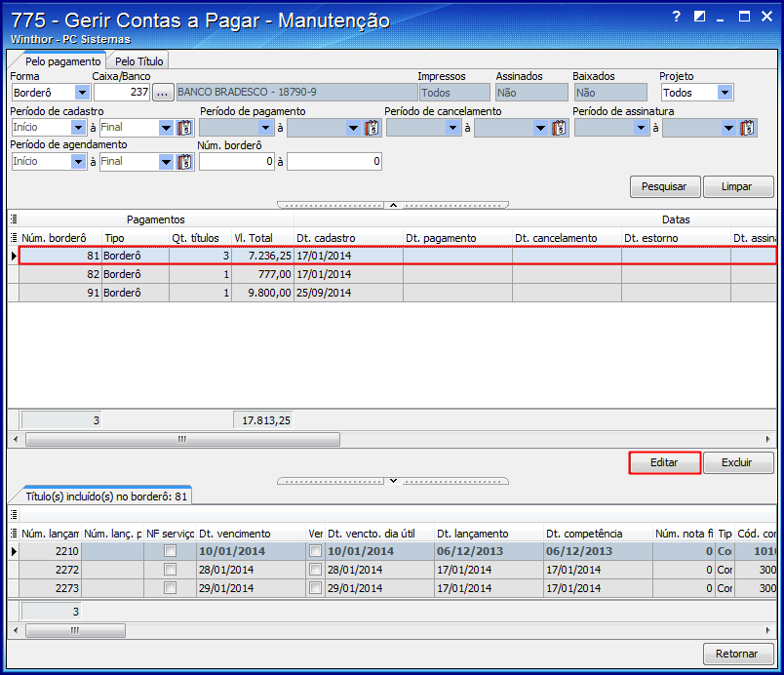The height and width of the screenshot is (675, 784).
Task: Click left scroll arrow of payments grid
Action: tap(16, 440)
